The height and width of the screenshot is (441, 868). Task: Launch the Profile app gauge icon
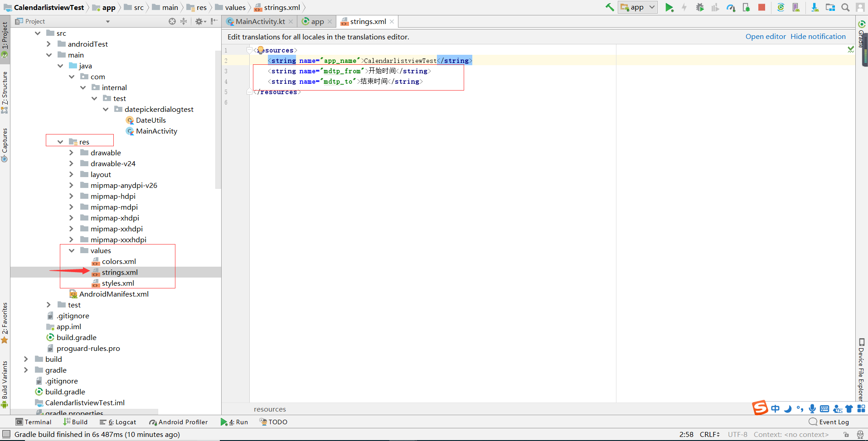pyautogui.click(x=731, y=7)
